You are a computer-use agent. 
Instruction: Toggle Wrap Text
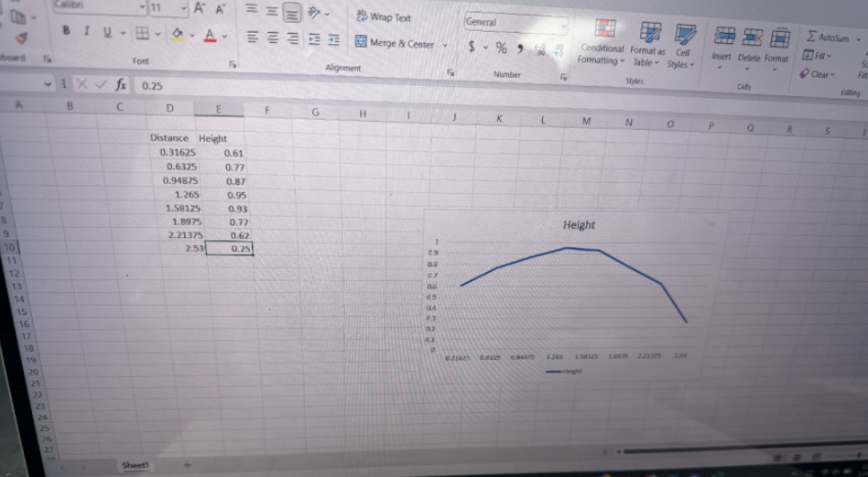(x=383, y=16)
